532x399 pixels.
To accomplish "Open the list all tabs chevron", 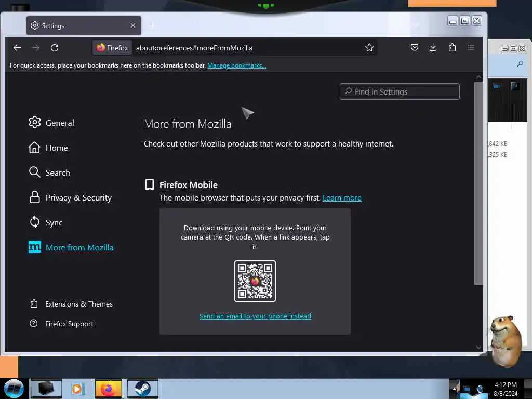I will pos(416,25).
